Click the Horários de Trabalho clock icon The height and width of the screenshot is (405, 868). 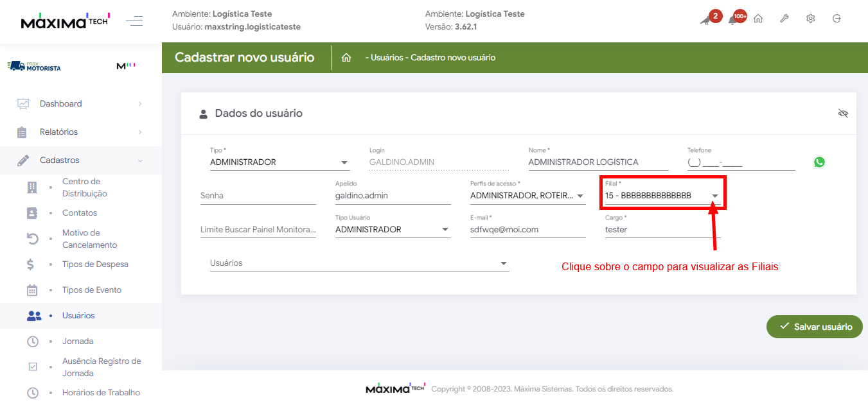tap(33, 393)
